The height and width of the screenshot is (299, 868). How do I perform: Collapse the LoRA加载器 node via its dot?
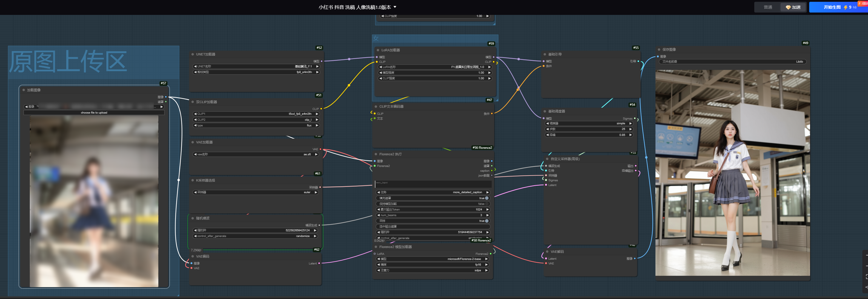378,50
